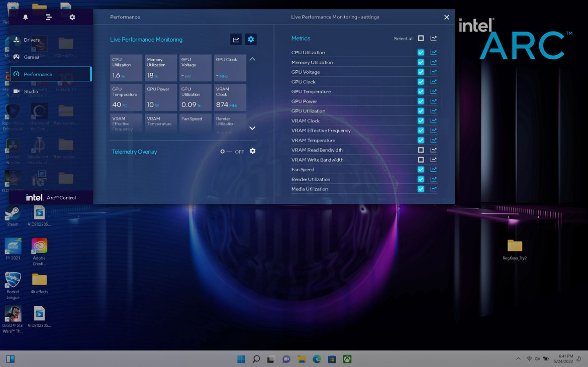Open the Studio section
This screenshot has width=588, height=367.
pyautogui.click(x=51, y=91)
